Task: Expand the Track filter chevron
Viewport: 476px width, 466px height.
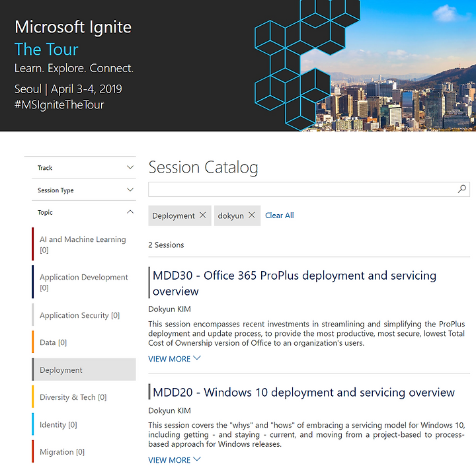Action: coord(130,167)
